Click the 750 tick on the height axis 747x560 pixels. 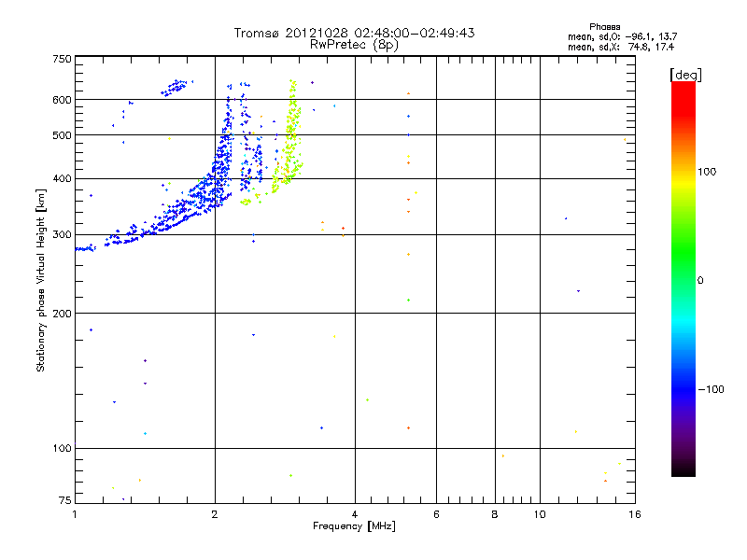click(x=62, y=59)
